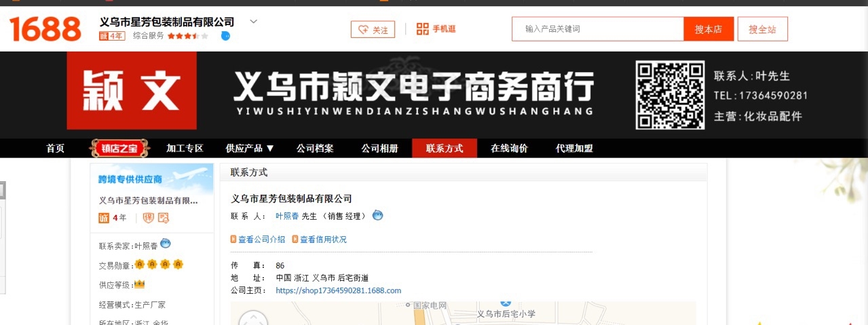Click the heart 关注 follow button

(x=373, y=29)
